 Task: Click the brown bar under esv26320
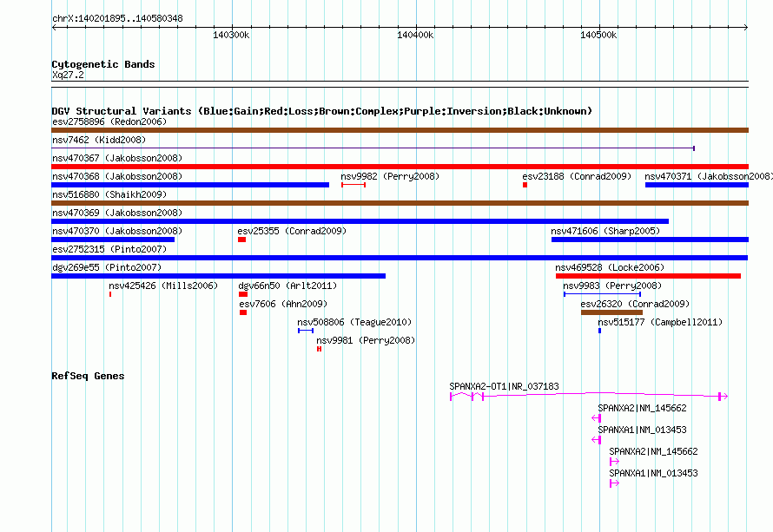611,312
